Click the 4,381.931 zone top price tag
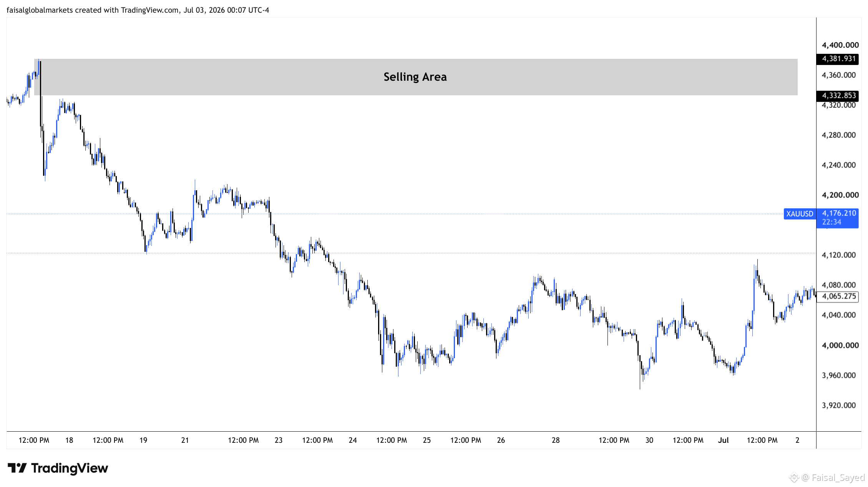This screenshot has width=868, height=487. (838, 59)
